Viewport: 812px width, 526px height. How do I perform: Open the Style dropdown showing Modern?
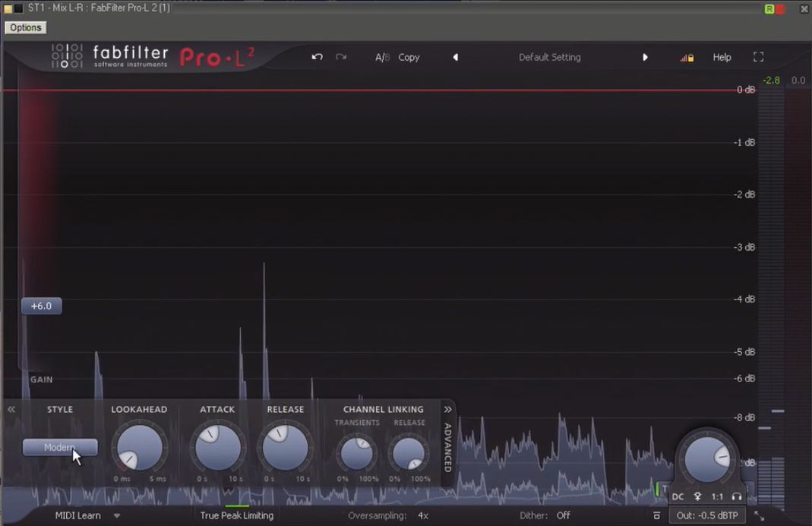pos(60,448)
